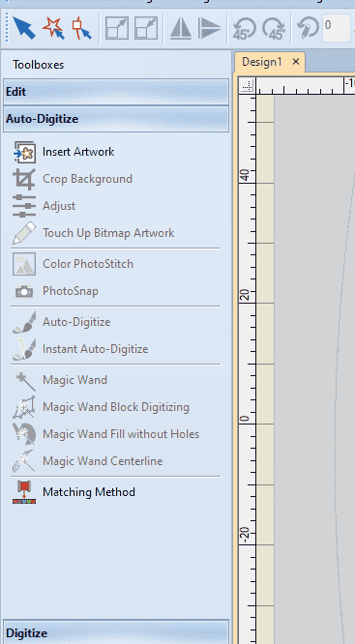
Task: Switch to the Design1 tab
Action: click(x=262, y=62)
